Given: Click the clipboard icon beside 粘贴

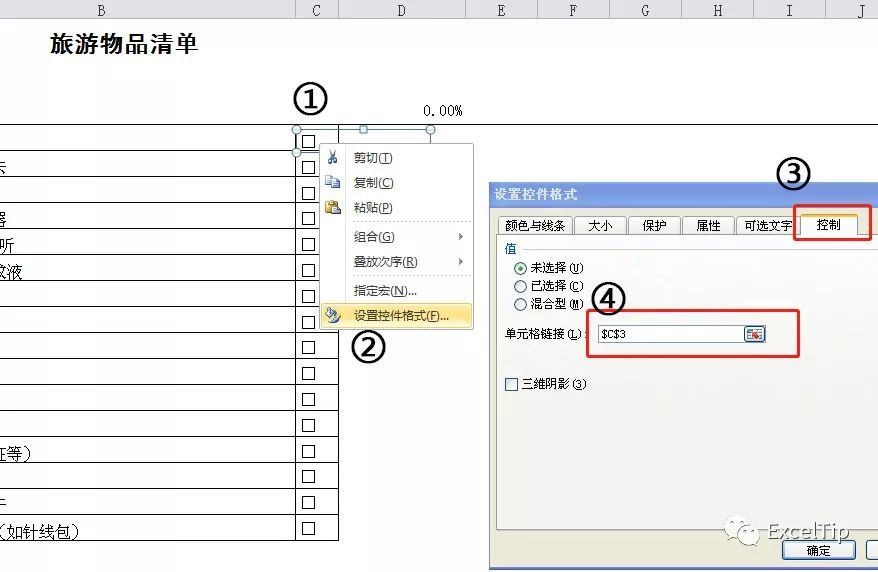Looking at the screenshot, I should pyautogui.click(x=333, y=207).
